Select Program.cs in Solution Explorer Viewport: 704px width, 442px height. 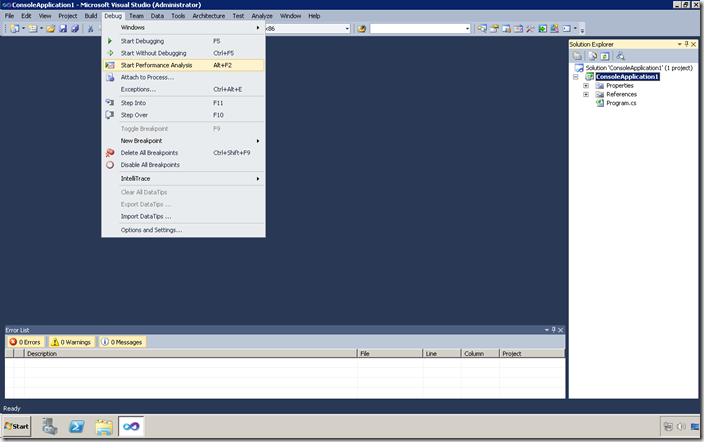pyautogui.click(x=621, y=103)
